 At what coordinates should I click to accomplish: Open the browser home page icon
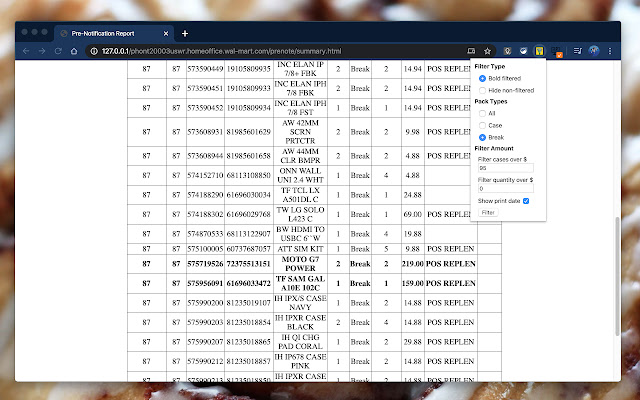(x=74, y=51)
